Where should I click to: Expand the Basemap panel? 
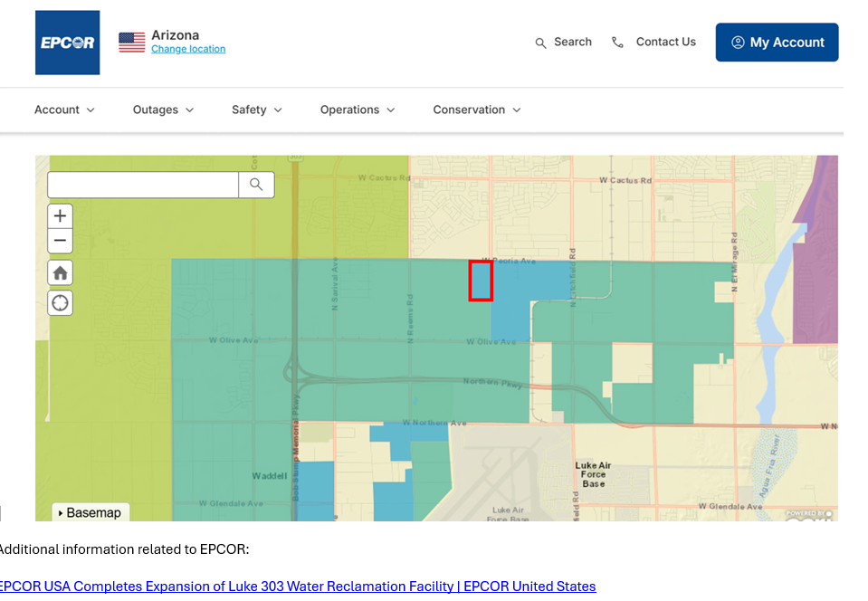90,512
